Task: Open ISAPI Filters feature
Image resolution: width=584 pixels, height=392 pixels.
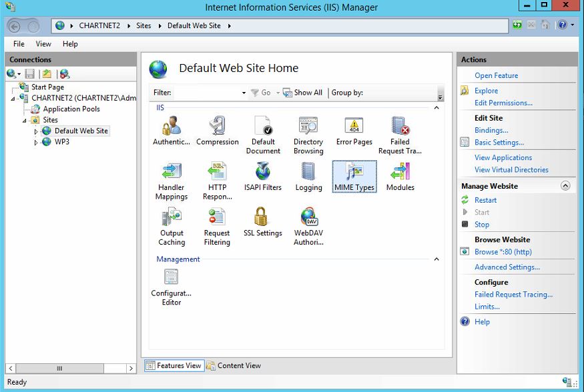Action: click(263, 177)
